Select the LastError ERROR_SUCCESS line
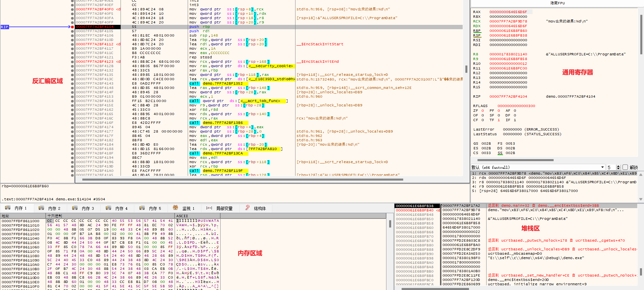This screenshot has width=644, height=290. [x=516, y=129]
